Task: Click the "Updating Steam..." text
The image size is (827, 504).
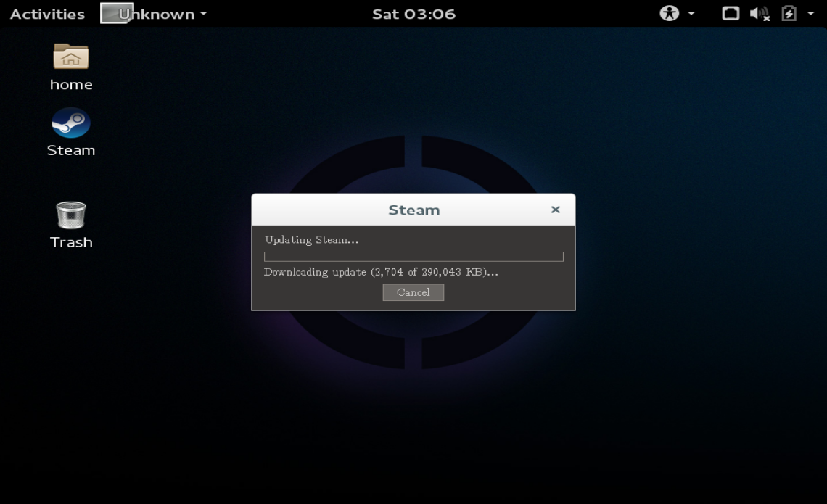Action: point(311,240)
